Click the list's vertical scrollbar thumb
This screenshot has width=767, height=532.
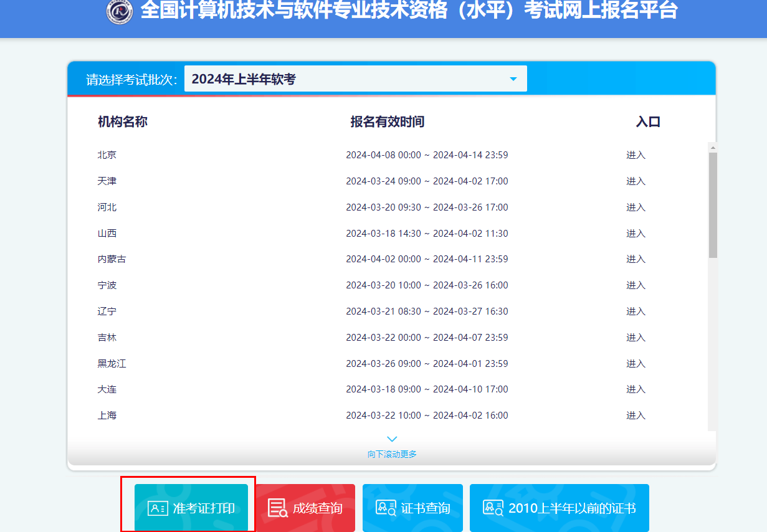pos(713,205)
